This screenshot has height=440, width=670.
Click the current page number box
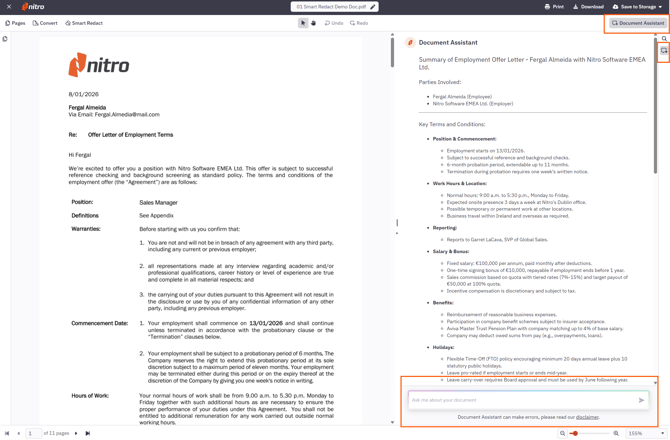tap(34, 433)
